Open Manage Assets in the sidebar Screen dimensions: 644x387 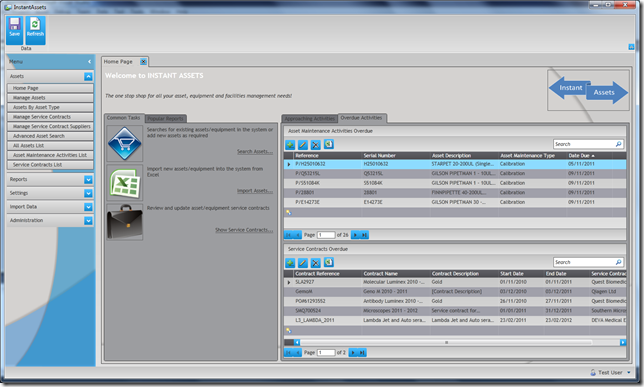coord(50,98)
